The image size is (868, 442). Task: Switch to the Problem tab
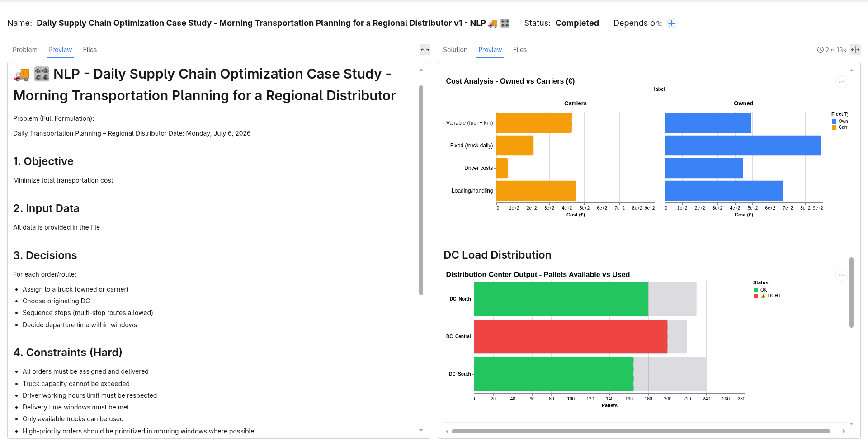point(25,50)
